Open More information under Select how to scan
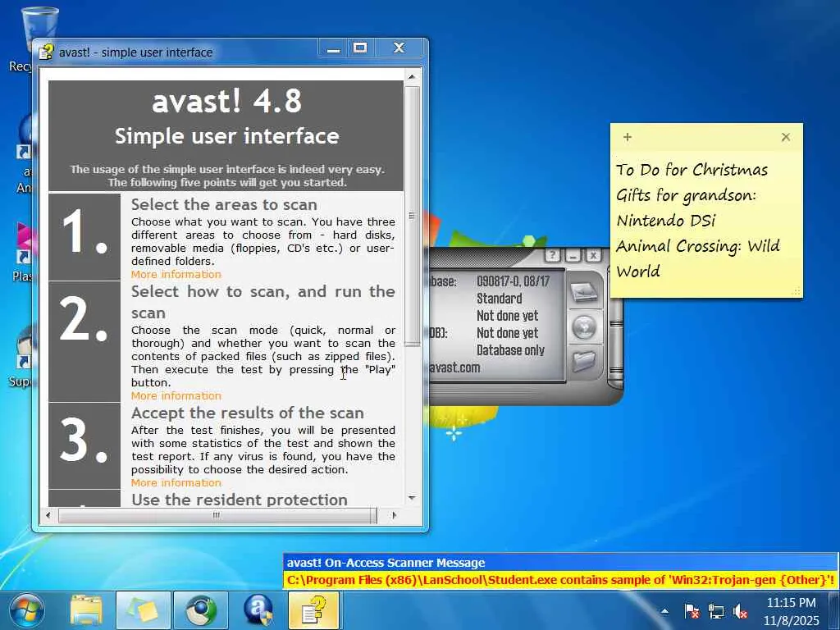Viewport: 840px width, 630px height. 176,396
